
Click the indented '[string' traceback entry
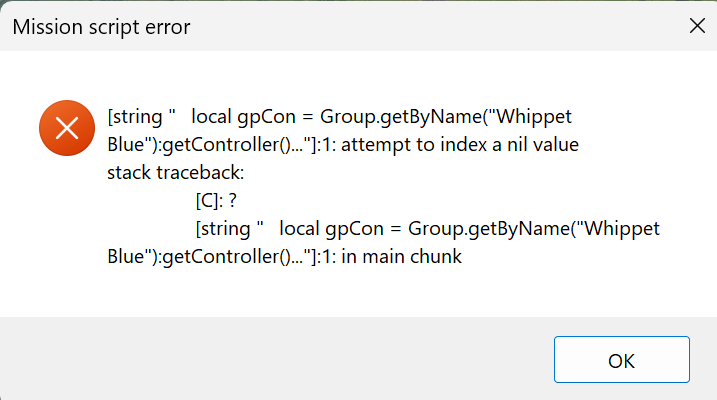223,229
